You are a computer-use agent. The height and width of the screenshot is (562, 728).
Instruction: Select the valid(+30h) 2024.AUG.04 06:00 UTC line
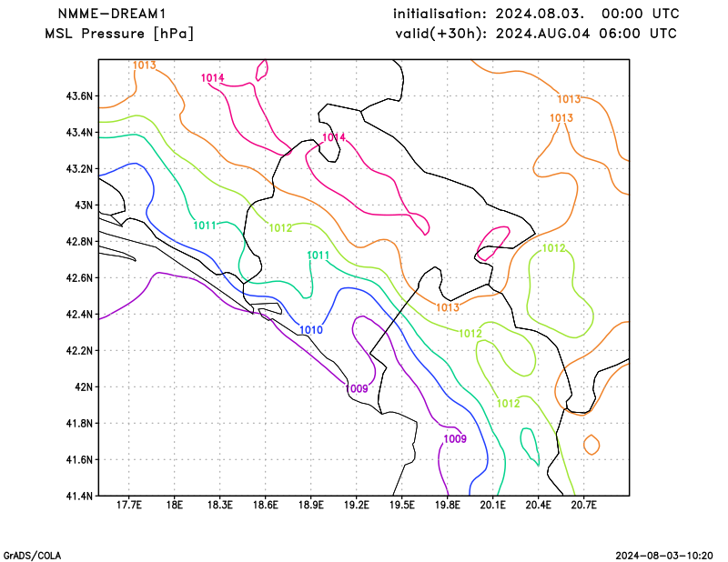click(x=536, y=34)
